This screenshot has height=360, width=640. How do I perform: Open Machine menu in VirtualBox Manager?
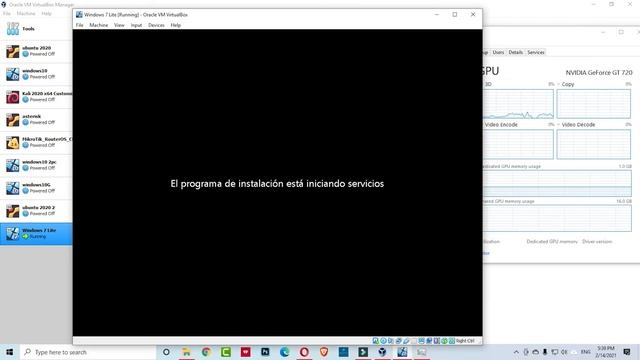26,13
